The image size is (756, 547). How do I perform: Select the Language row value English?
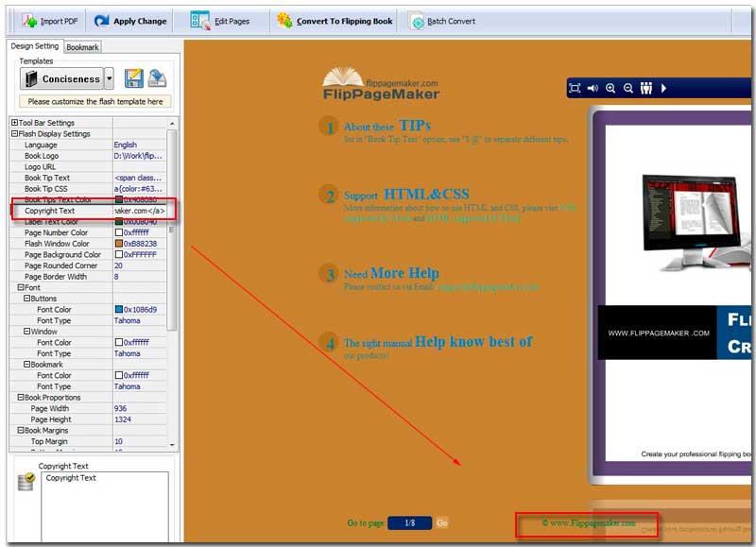(x=126, y=145)
